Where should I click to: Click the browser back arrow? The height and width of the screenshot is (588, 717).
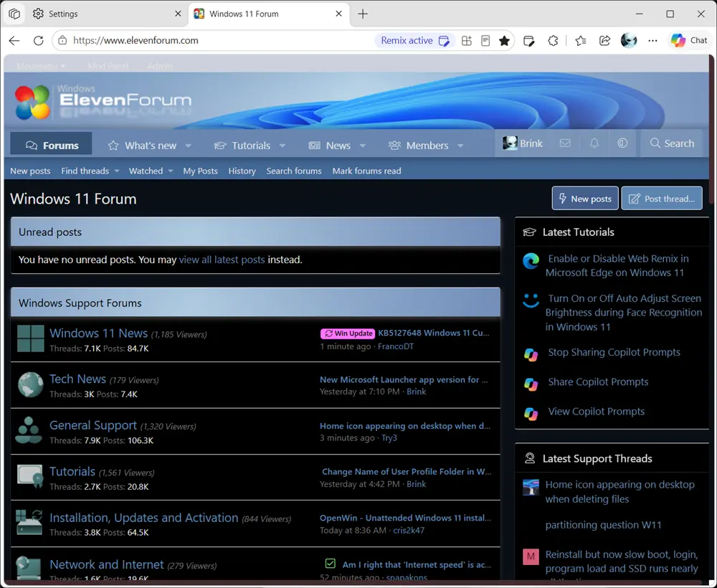(x=14, y=41)
